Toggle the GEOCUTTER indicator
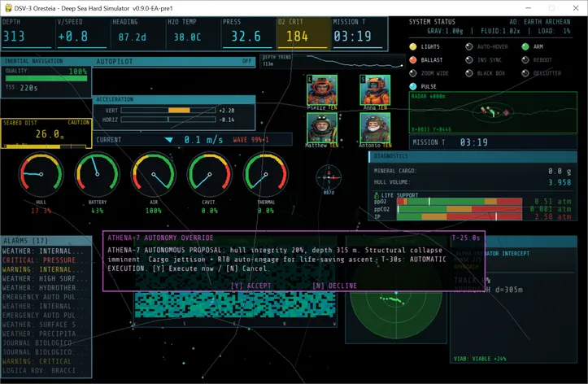This screenshot has height=384, width=588. click(x=525, y=73)
